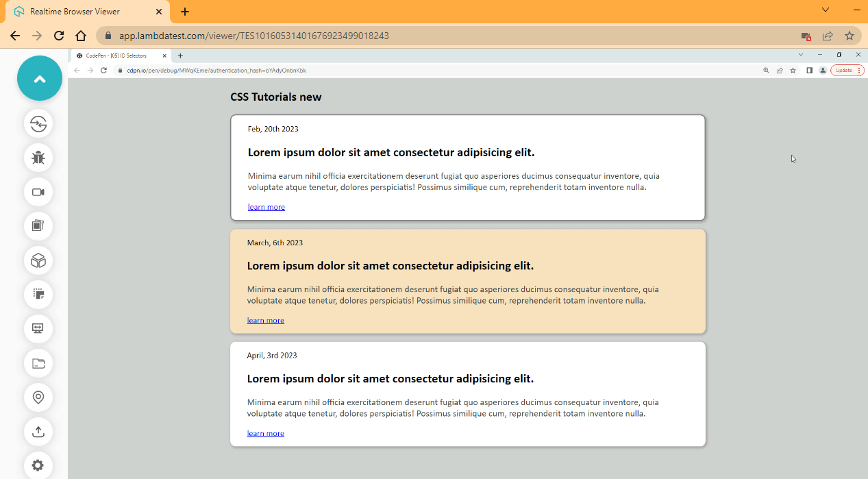This screenshot has width=868, height=479.
Task: Go forward in outer browser
Action: coord(37,36)
